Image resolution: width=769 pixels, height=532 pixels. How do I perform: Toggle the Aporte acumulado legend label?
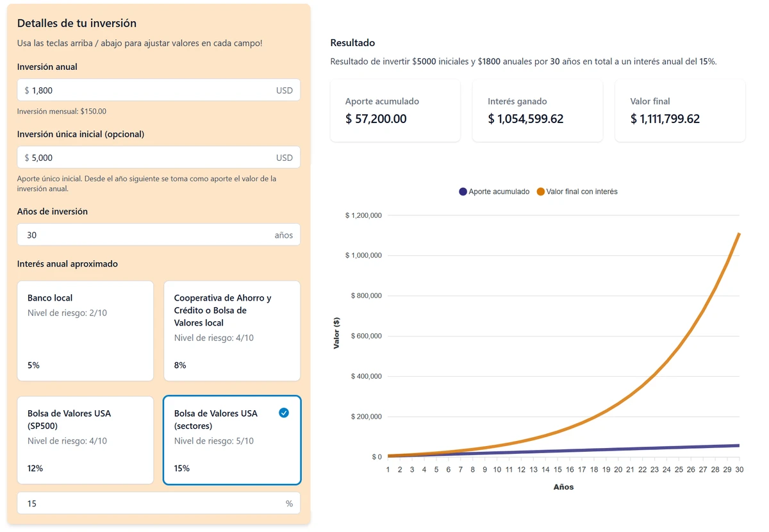tap(499, 192)
